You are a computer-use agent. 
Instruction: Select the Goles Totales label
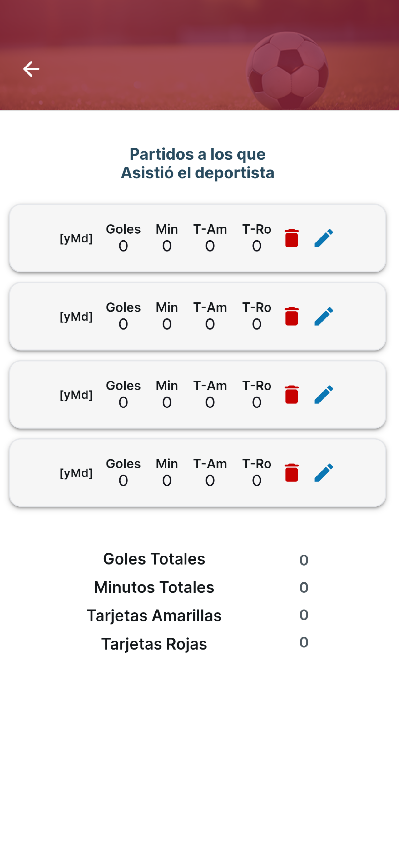coord(154,559)
